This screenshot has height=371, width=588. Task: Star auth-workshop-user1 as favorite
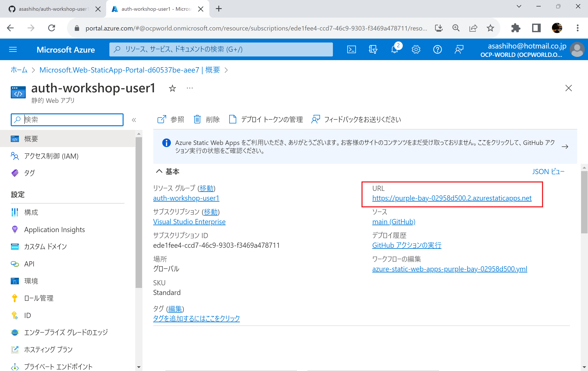pos(172,88)
